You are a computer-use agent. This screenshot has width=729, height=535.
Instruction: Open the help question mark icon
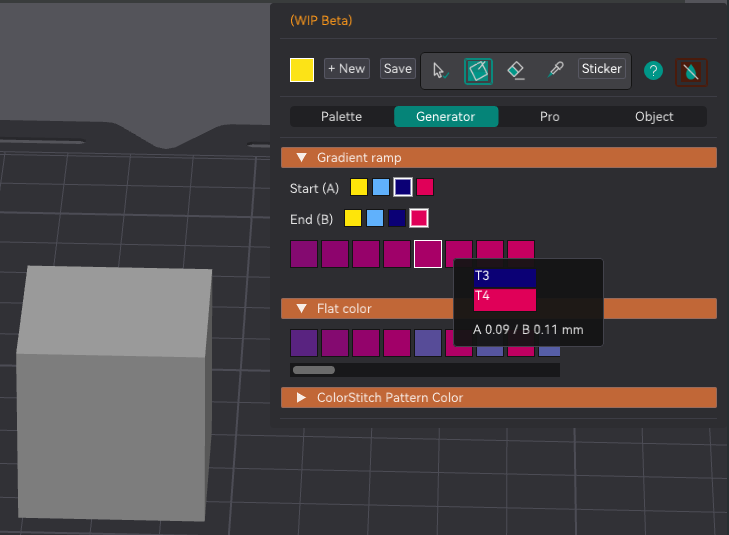click(653, 71)
